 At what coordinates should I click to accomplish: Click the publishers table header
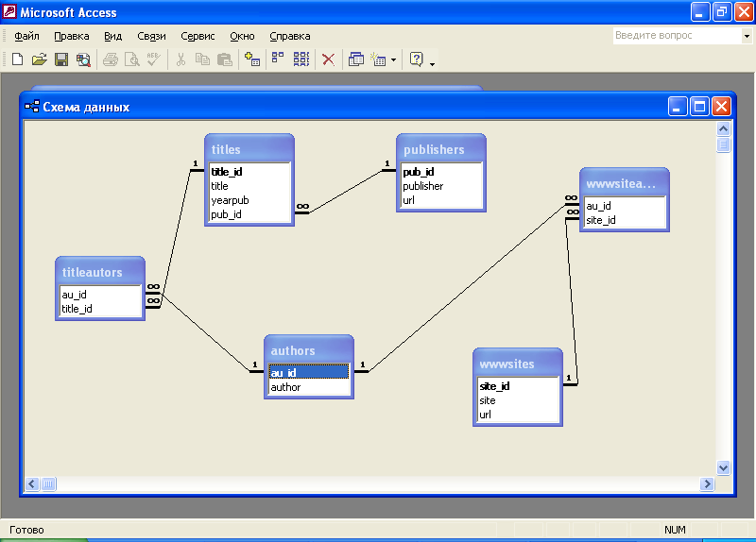(441, 149)
